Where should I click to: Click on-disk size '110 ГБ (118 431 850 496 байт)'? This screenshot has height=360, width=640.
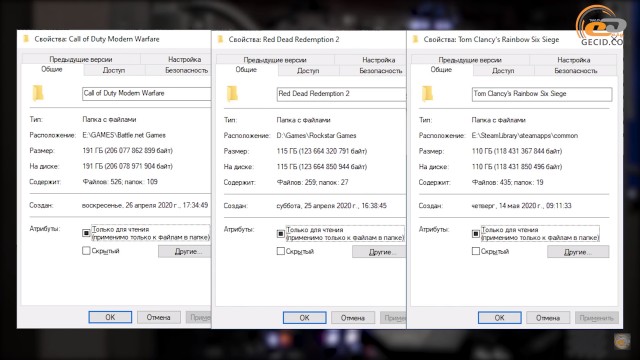point(517,167)
